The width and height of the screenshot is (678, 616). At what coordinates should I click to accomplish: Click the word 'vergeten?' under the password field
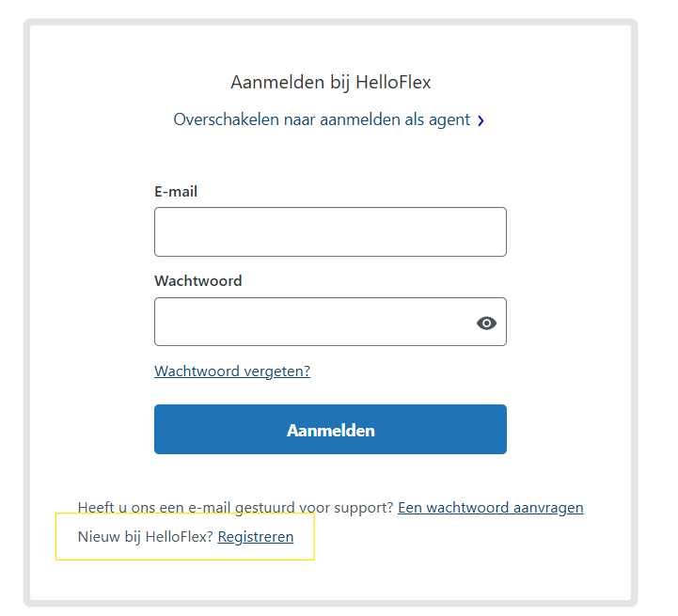276,371
